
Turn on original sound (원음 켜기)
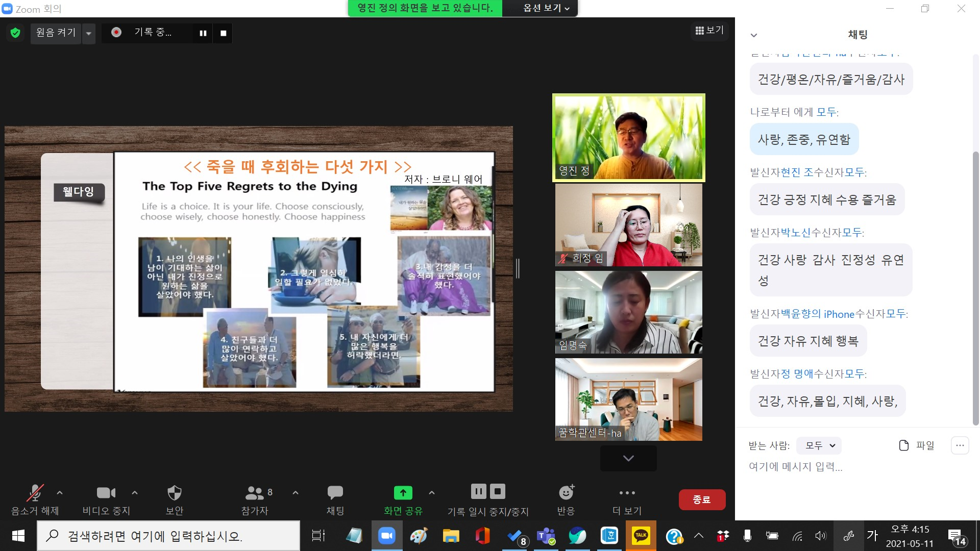click(x=56, y=33)
